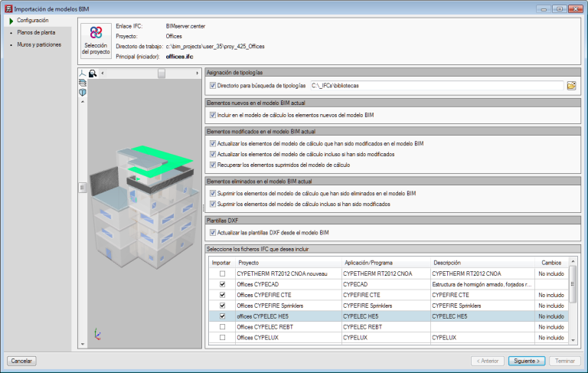Toggle 'Directorio para búsqueda de tipologías' checkbox

213,86
